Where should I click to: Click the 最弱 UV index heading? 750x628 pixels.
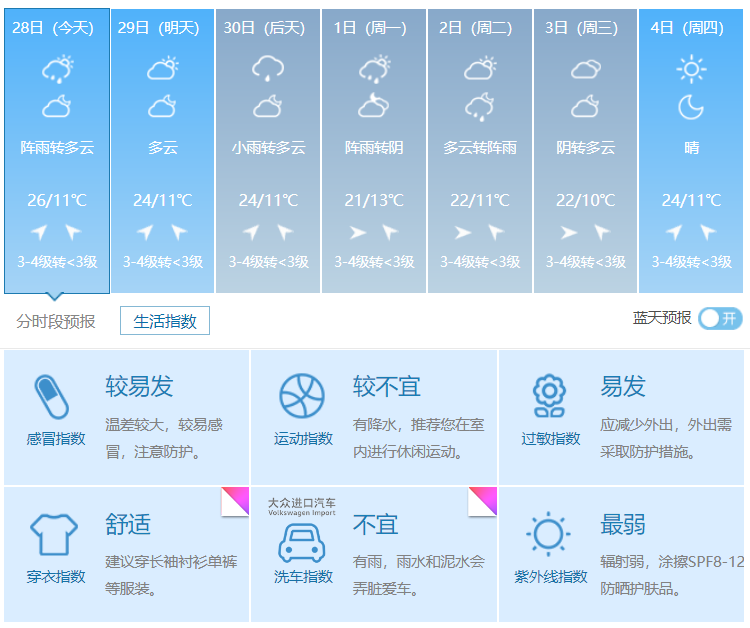(623, 524)
